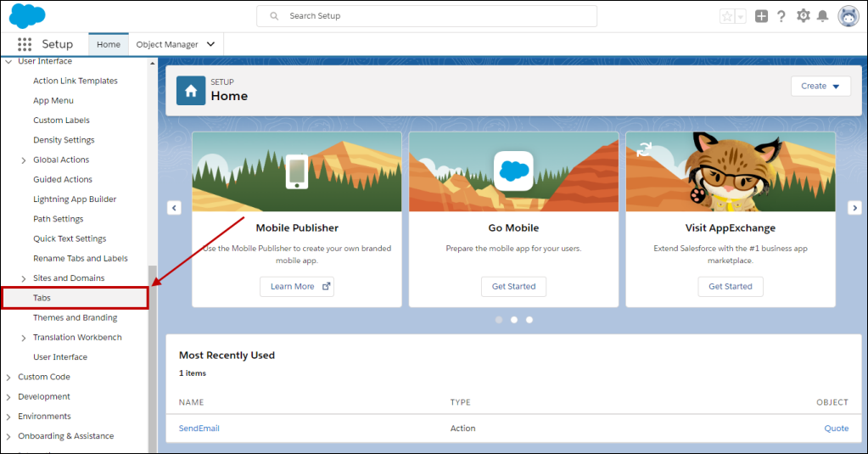Click into the Search Setup field
This screenshot has width=868, height=454.
[x=427, y=16]
